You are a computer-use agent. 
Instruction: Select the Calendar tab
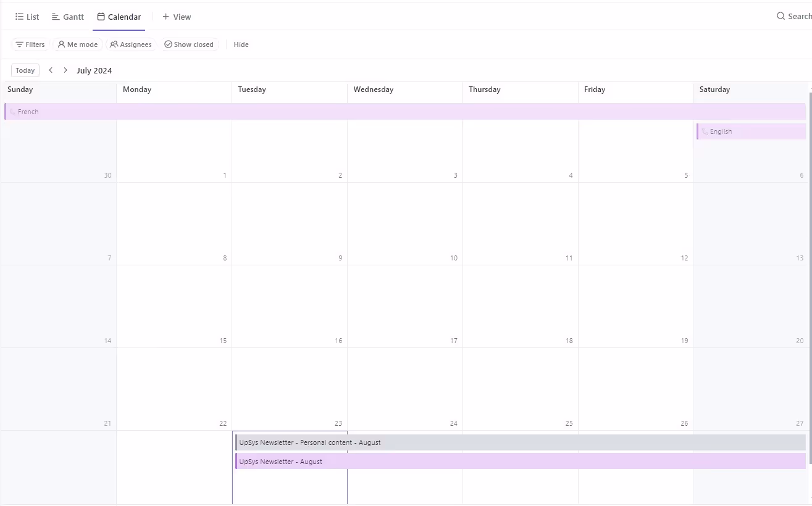click(119, 17)
